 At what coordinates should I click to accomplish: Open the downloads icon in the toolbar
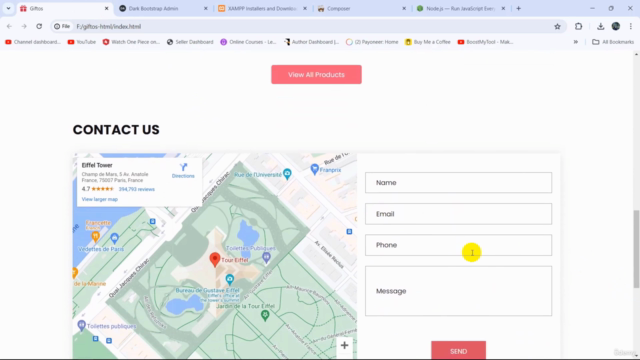coord(600,27)
